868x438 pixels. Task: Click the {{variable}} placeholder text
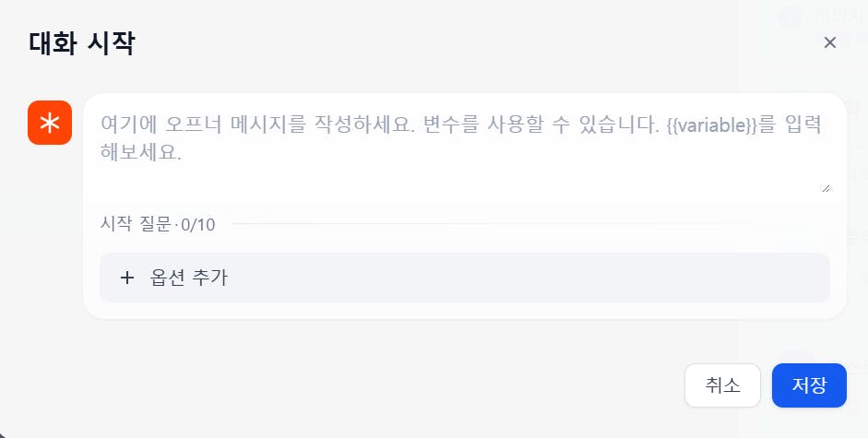[x=710, y=124]
